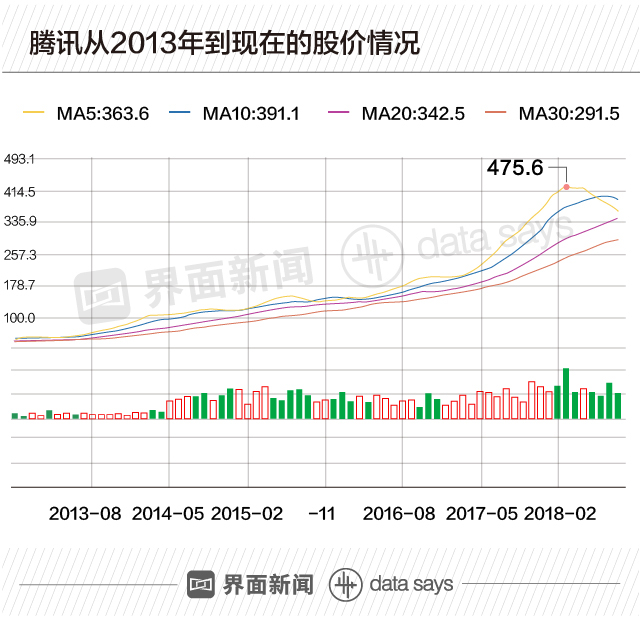The height and width of the screenshot is (629, 640).
Task: Click the data says circular logo in footer
Action: (x=345, y=585)
